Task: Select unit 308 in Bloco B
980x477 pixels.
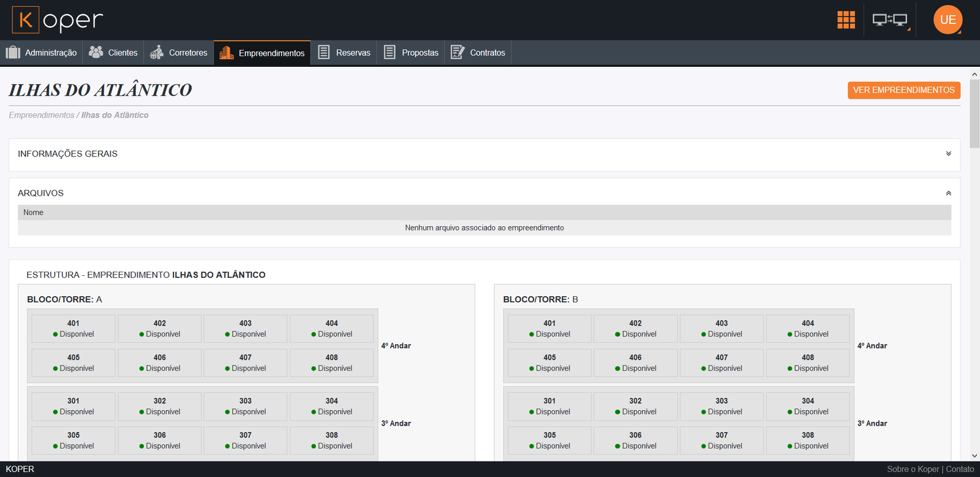Action: [x=807, y=440]
